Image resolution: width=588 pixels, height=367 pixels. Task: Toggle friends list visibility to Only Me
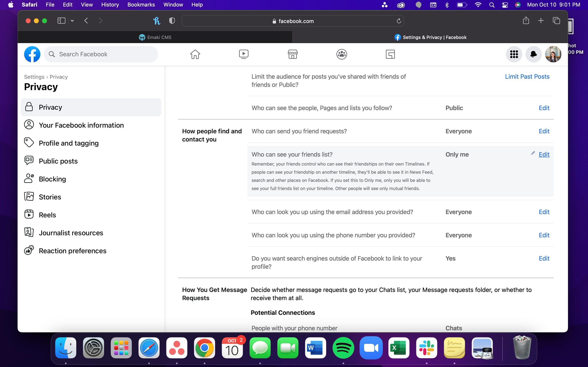[544, 154]
